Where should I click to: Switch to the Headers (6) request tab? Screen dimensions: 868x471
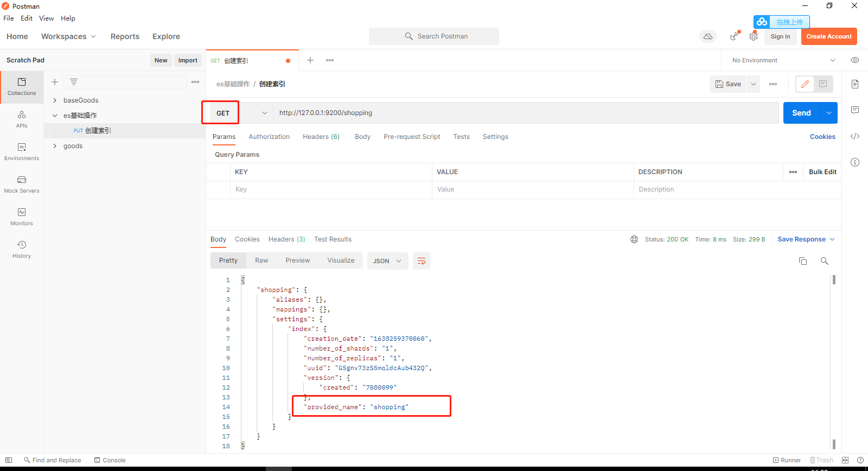point(321,137)
